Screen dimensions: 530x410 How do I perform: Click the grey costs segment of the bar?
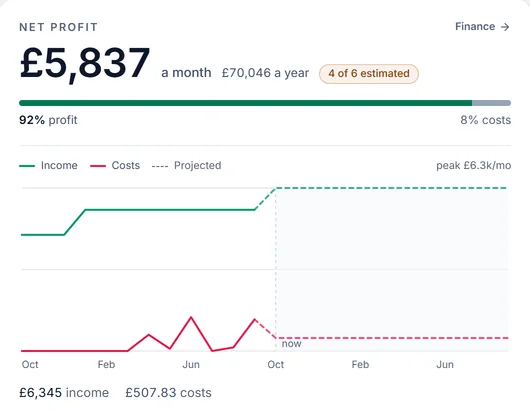pos(491,103)
